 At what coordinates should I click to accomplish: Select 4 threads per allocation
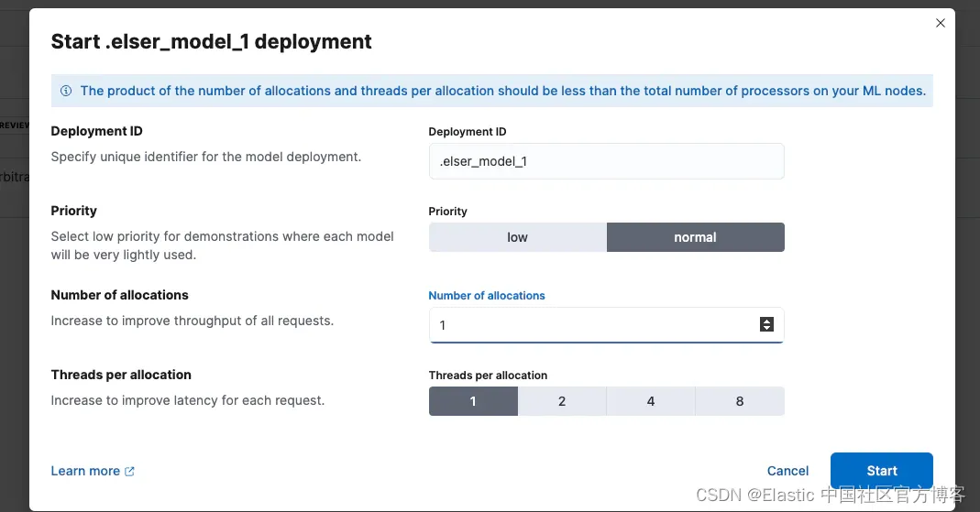(x=651, y=401)
